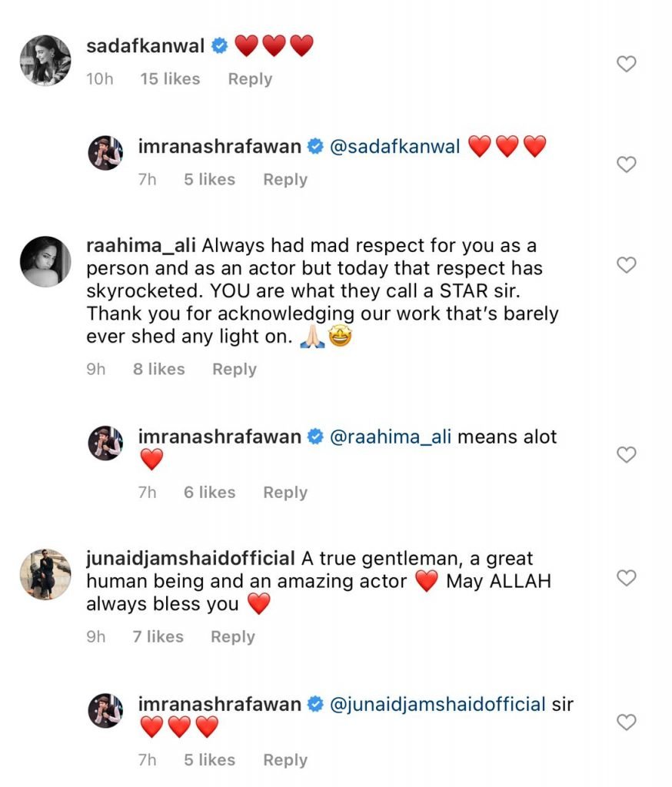Open the @junaidjamshaidofficial mention link
Viewport: 672px width, 787px height.
click(x=437, y=703)
